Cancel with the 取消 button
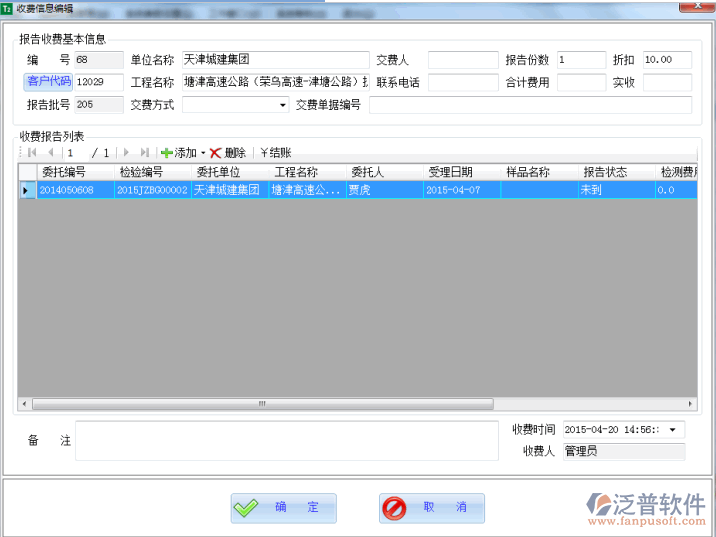This screenshot has width=716, height=537. point(432,508)
